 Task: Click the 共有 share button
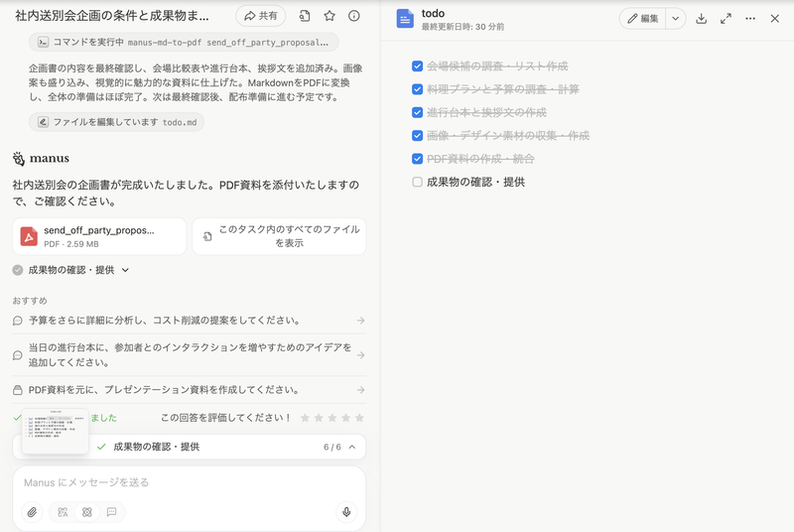click(x=260, y=17)
